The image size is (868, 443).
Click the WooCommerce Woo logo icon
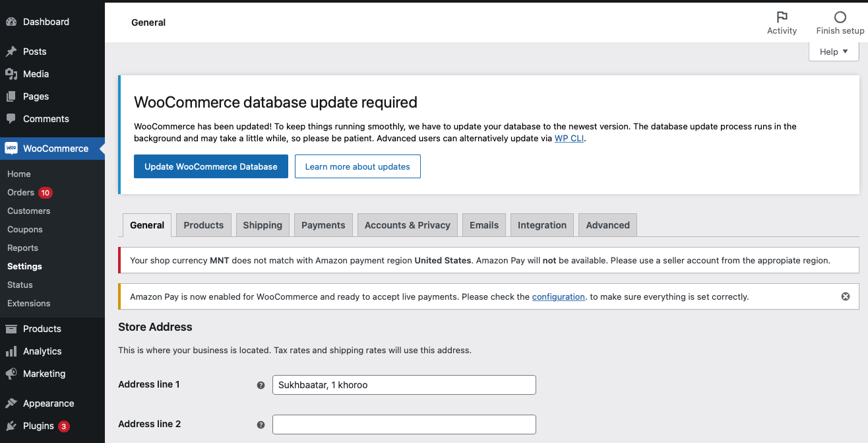click(x=11, y=149)
